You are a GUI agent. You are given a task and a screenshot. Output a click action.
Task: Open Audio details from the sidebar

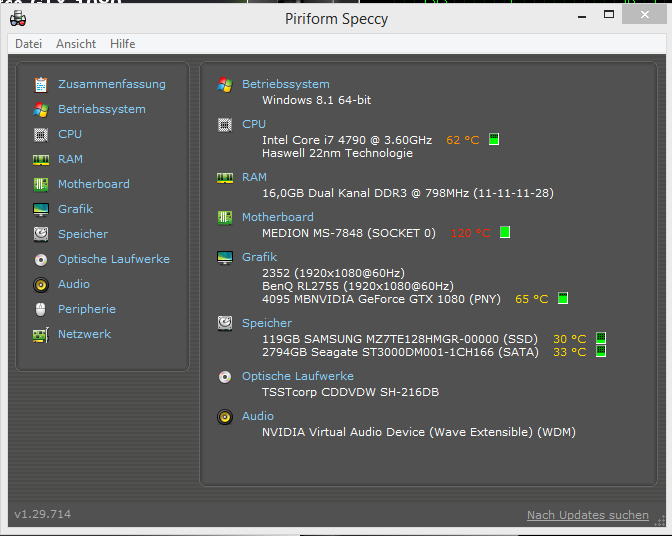(74, 284)
